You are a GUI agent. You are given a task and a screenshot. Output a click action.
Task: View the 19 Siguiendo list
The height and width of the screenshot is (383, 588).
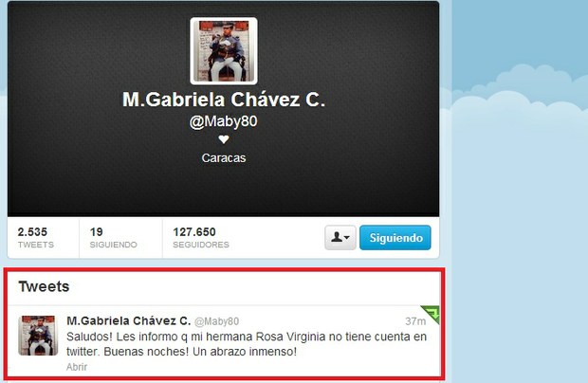(x=113, y=238)
